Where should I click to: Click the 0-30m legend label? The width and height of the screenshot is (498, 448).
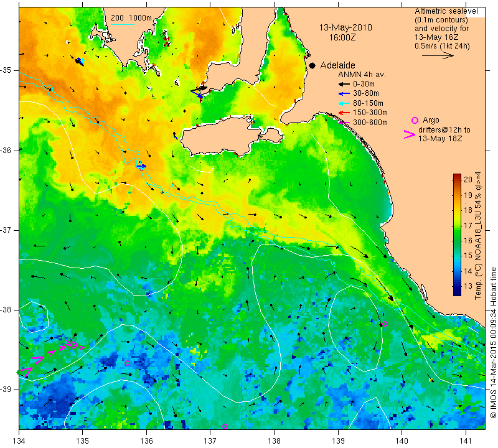coord(364,84)
